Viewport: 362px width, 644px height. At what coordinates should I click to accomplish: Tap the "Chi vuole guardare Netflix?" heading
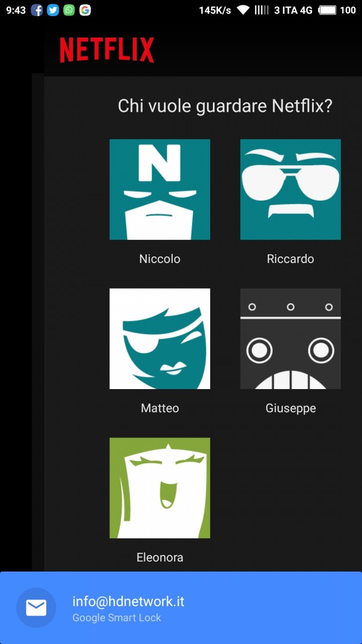225,106
